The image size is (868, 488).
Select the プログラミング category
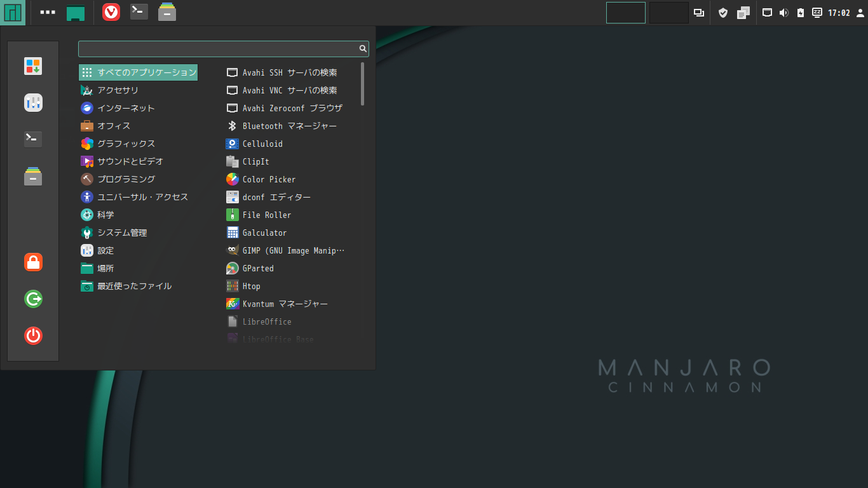coord(138,179)
